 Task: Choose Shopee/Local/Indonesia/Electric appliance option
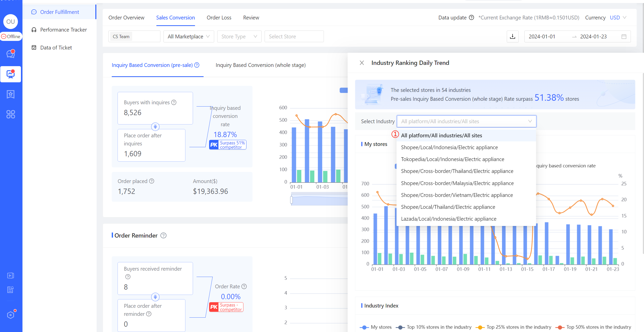pos(466,147)
